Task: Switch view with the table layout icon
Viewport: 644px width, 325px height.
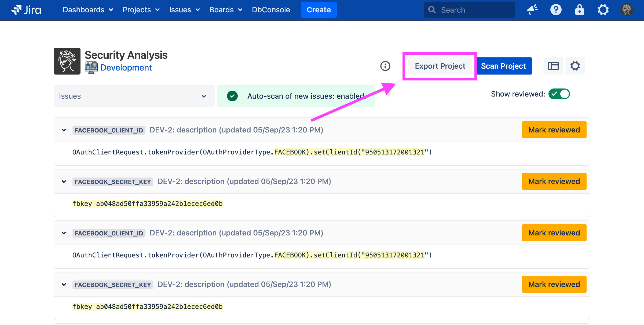Action: [x=553, y=66]
